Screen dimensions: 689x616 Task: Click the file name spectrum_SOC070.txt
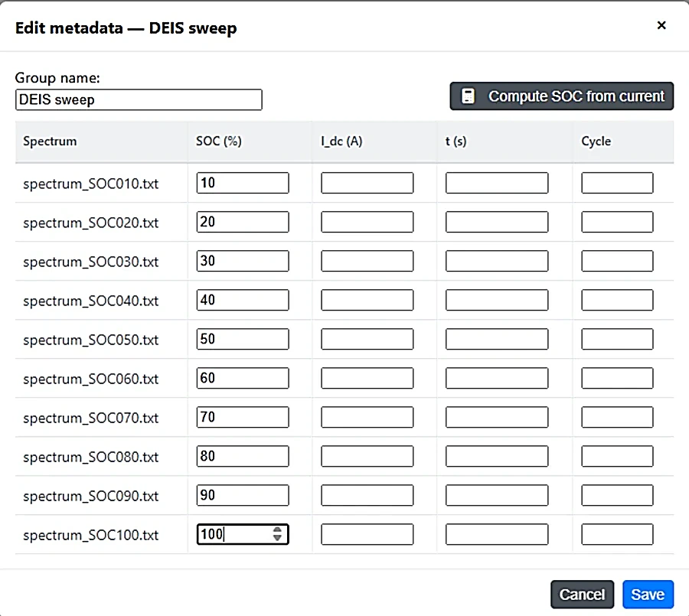(x=90, y=419)
